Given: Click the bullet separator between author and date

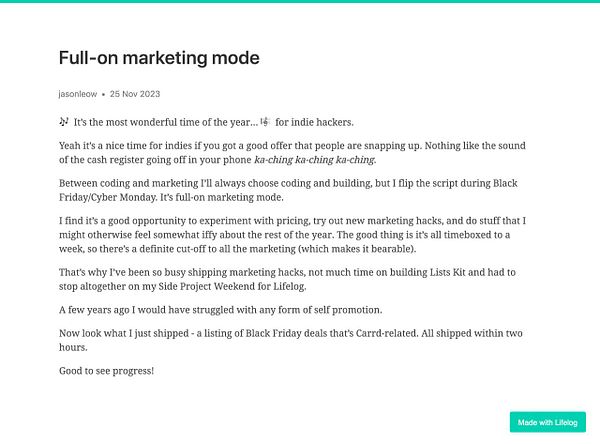Looking at the screenshot, I should click(x=103, y=95).
